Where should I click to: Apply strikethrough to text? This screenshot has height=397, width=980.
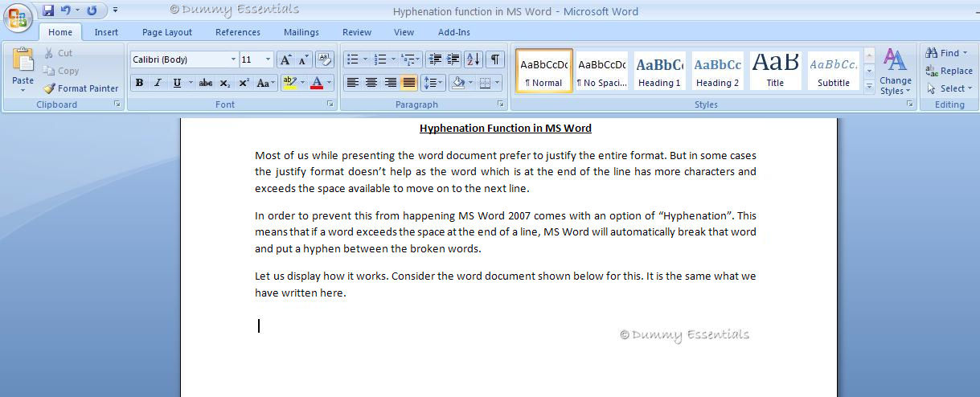[205, 83]
